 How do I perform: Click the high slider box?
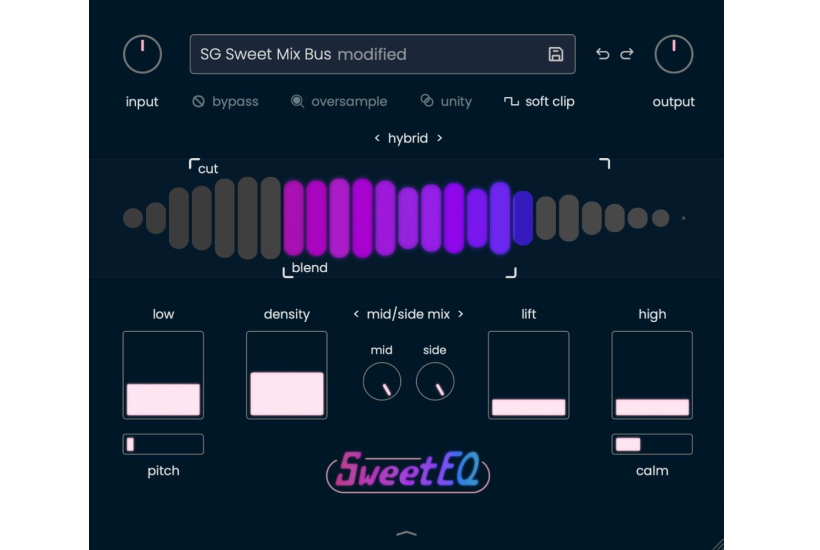click(652, 375)
